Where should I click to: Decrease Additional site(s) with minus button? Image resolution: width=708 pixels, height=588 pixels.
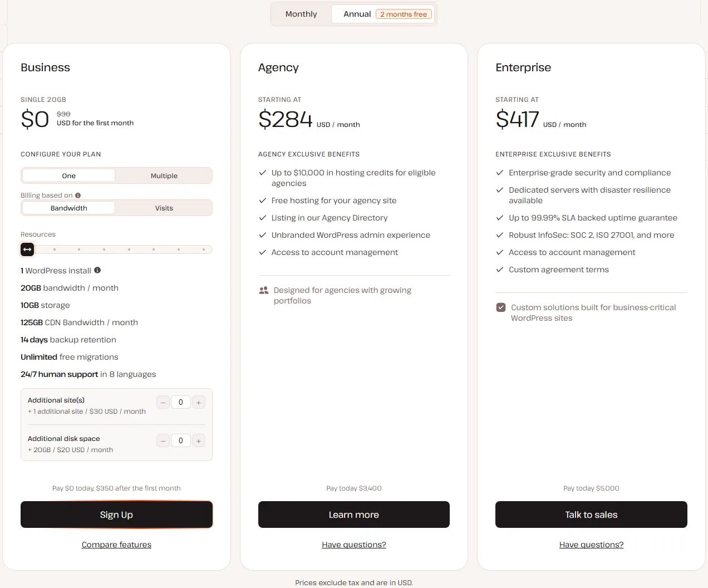click(x=163, y=403)
